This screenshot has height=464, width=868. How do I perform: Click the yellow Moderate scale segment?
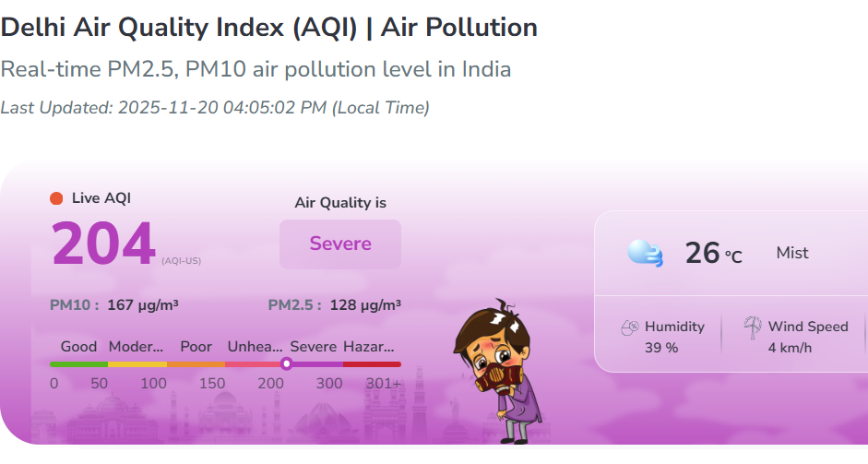click(137, 364)
